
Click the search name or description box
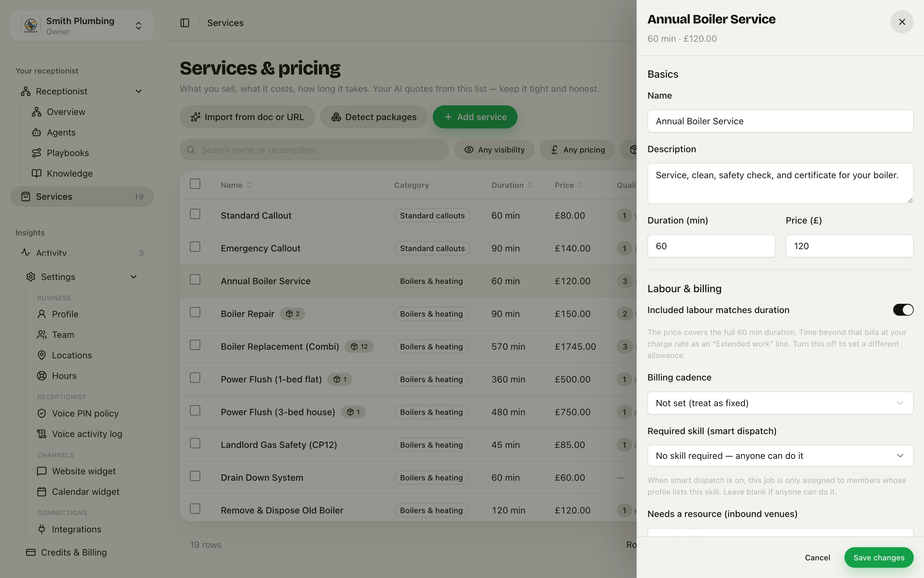click(x=314, y=150)
